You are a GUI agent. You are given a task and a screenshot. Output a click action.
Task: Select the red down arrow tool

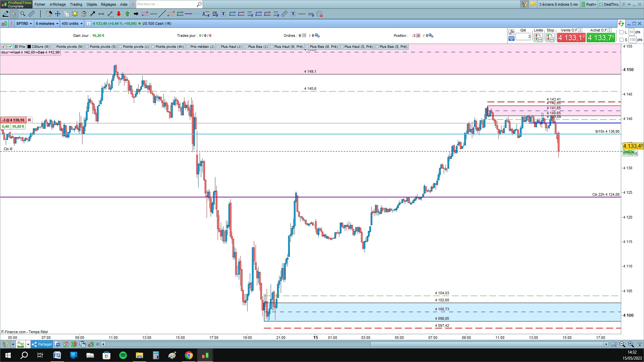coord(119,14)
